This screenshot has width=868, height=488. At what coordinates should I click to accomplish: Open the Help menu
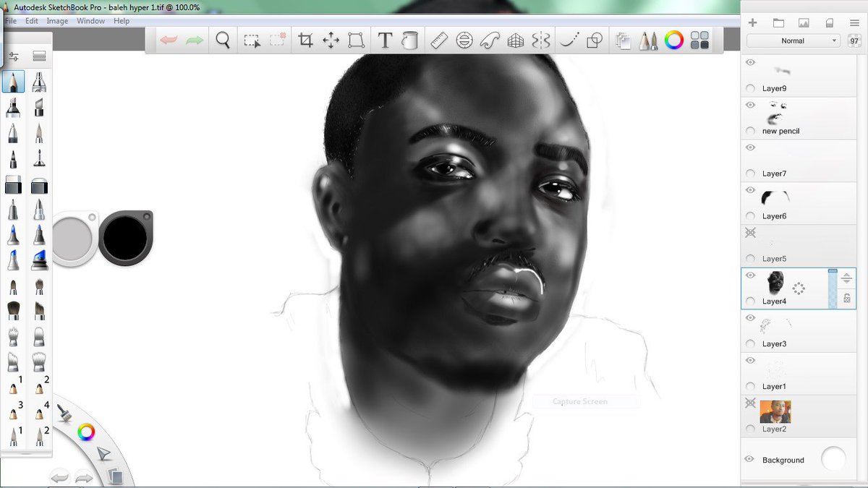tap(122, 21)
